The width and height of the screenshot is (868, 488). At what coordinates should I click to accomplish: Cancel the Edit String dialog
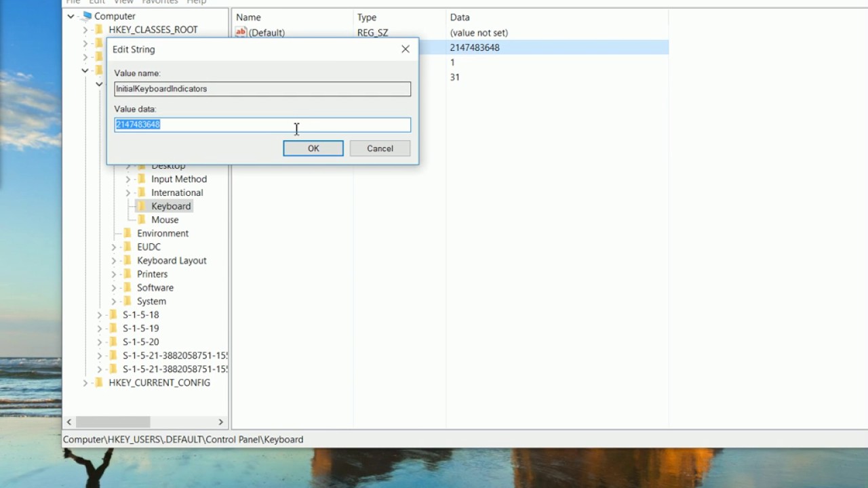coord(380,148)
